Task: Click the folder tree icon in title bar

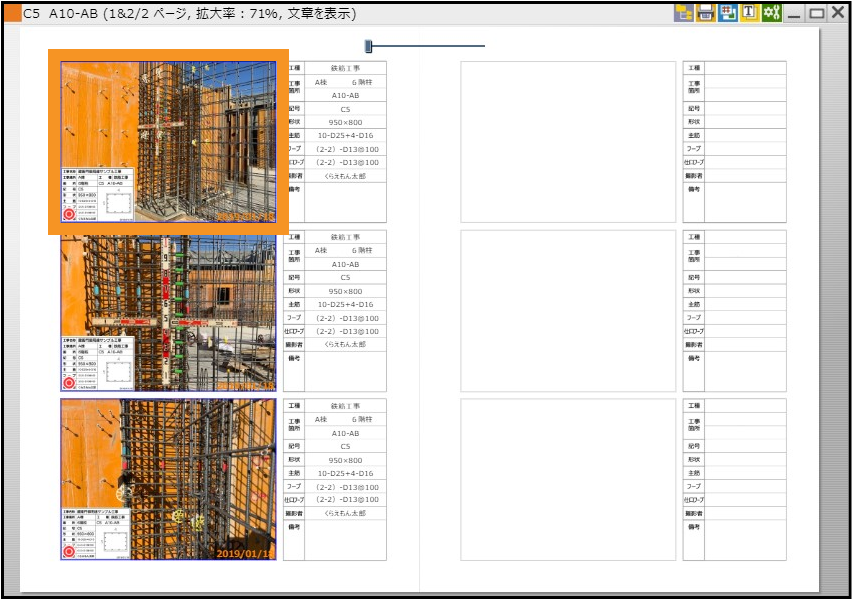Action: tap(685, 13)
